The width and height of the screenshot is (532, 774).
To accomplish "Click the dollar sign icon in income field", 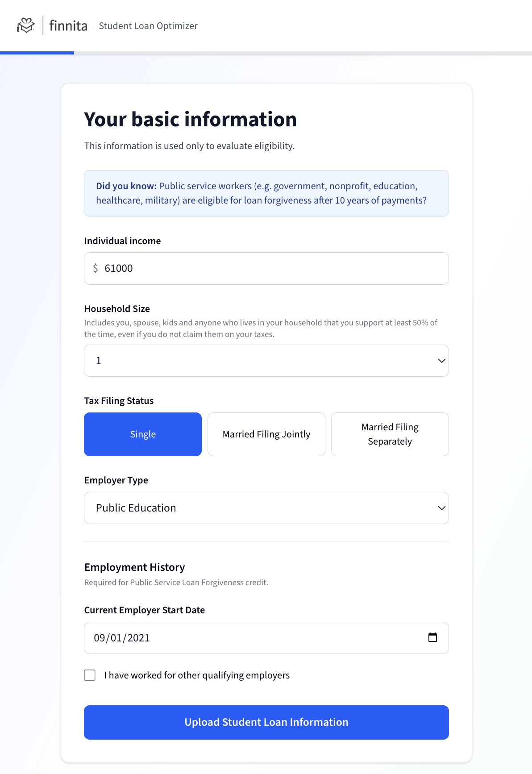I will pyautogui.click(x=95, y=268).
